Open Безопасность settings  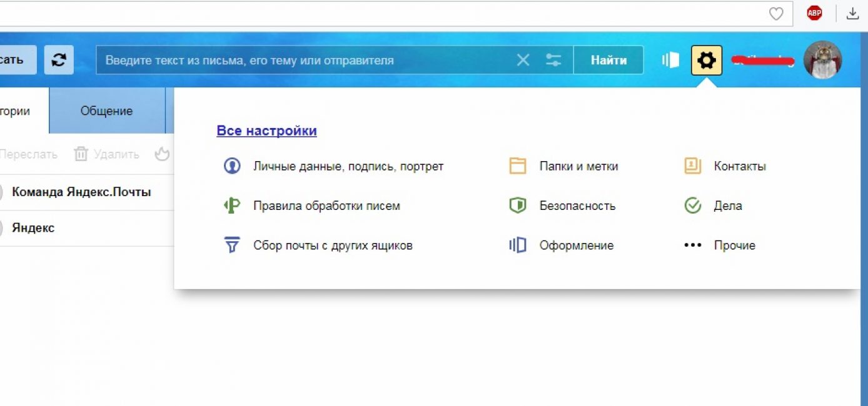click(x=578, y=205)
